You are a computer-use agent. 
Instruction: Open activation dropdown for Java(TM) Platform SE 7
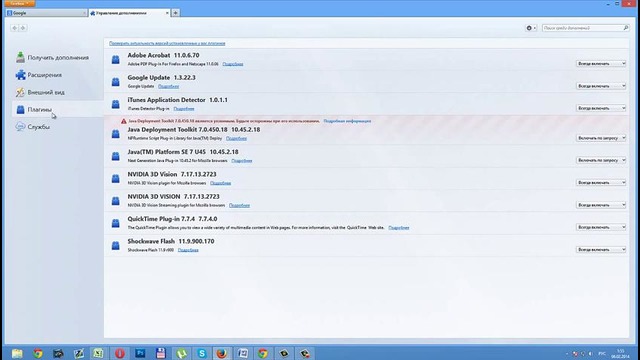(601, 160)
